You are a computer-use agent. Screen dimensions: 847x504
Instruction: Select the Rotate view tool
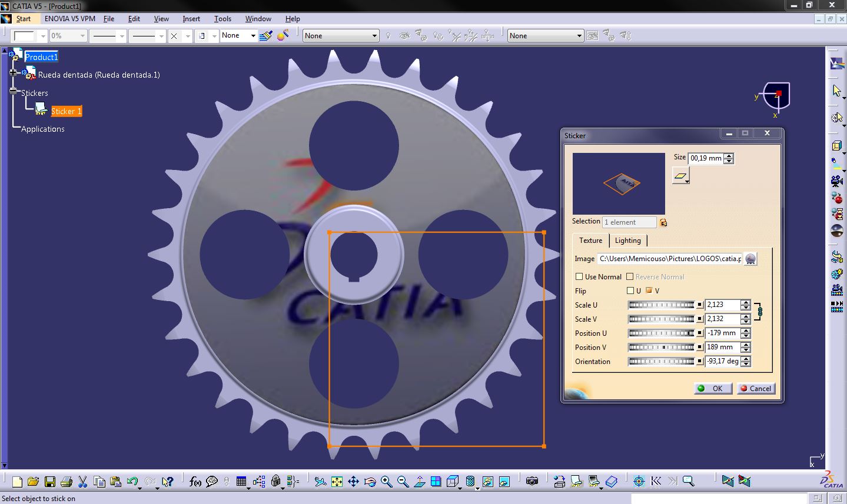tap(370, 482)
